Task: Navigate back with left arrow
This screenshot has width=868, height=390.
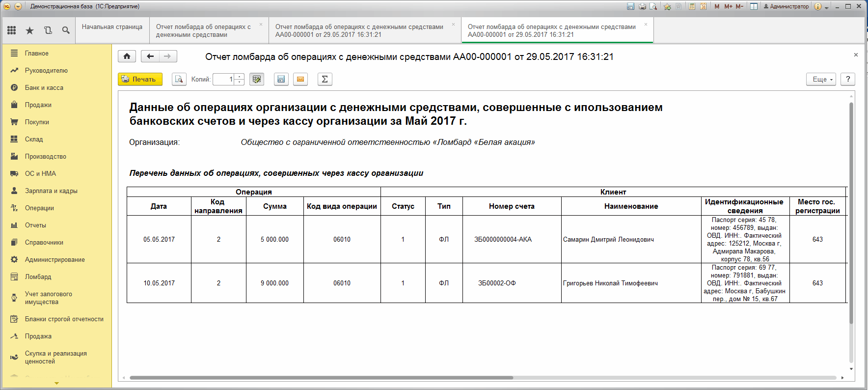Action: point(150,56)
